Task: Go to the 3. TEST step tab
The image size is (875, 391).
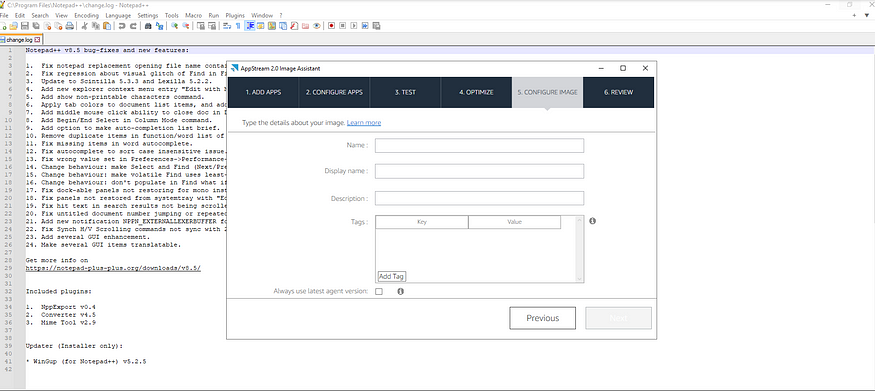Action: pos(405,92)
